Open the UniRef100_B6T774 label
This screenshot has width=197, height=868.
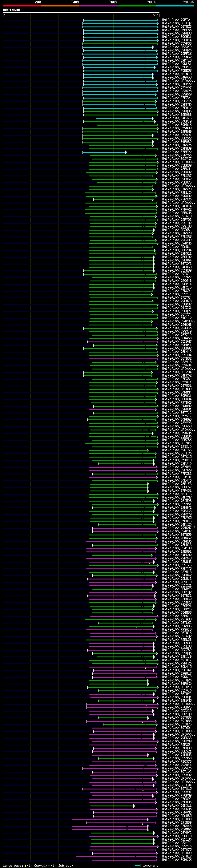pos(177,314)
